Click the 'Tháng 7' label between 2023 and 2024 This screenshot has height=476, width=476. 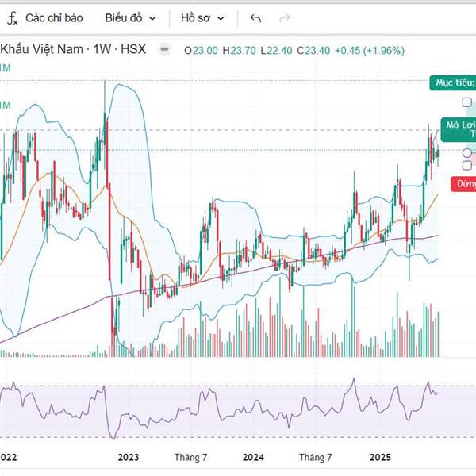click(x=190, y=457)
